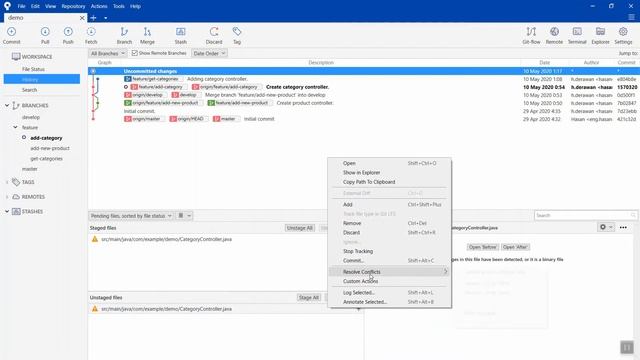
Task: Open the Remote toolbar icon
Action: click(554, 36)
